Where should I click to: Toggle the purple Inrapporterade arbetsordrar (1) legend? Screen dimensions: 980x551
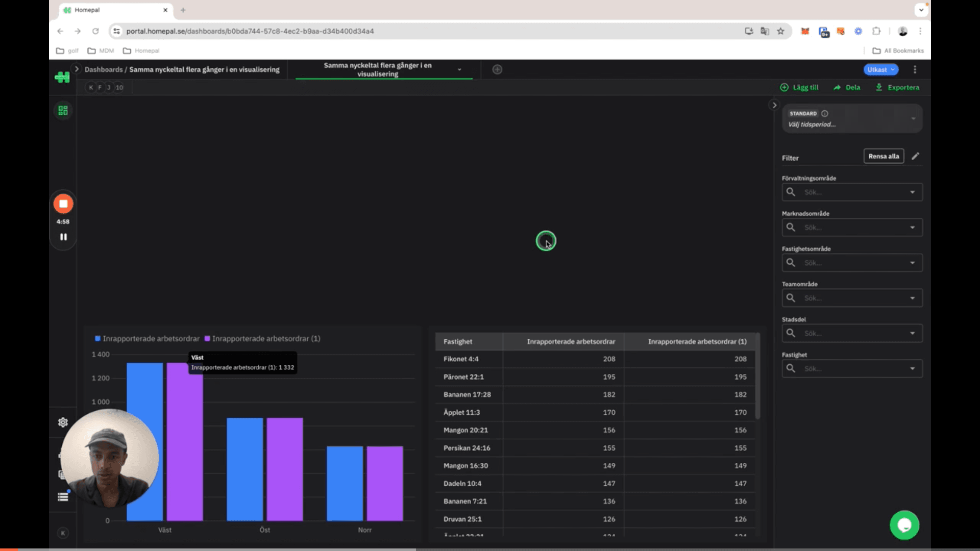(x=262, y=339)
